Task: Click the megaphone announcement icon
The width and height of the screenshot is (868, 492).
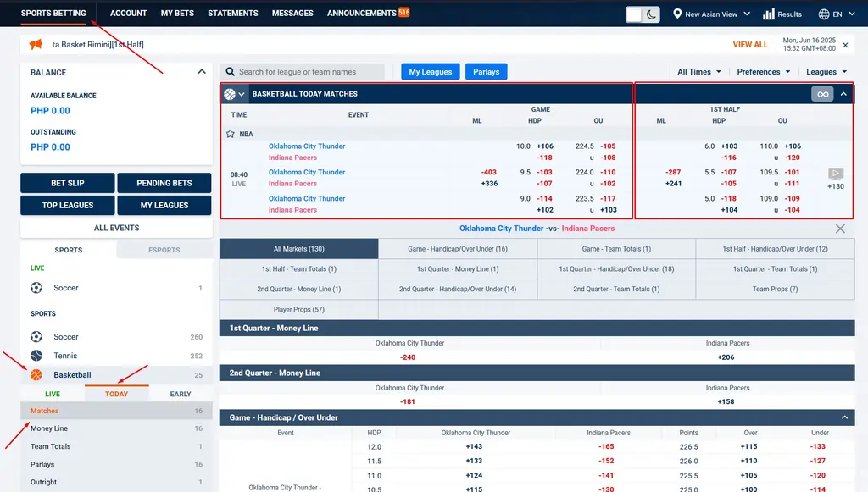Action: (x=36, y=44)
